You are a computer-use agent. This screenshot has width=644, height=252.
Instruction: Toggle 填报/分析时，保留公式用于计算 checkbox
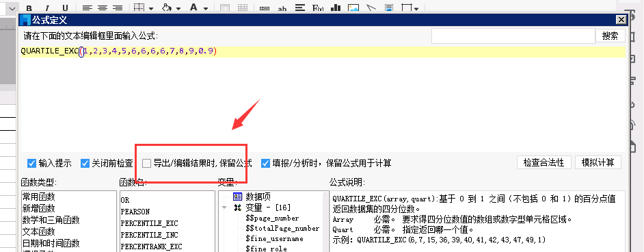click(x=266, y=163)
